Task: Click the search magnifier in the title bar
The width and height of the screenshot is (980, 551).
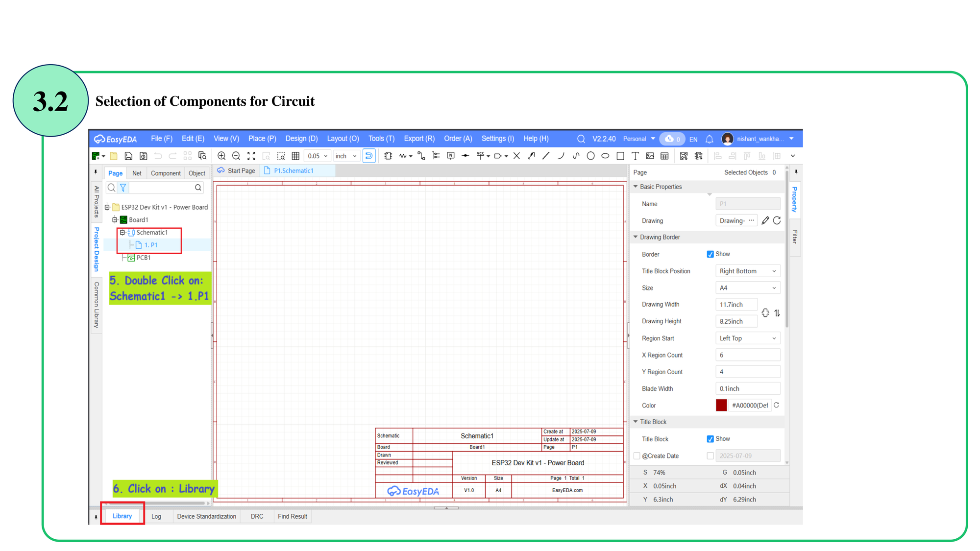Action: tap(581, 139)
